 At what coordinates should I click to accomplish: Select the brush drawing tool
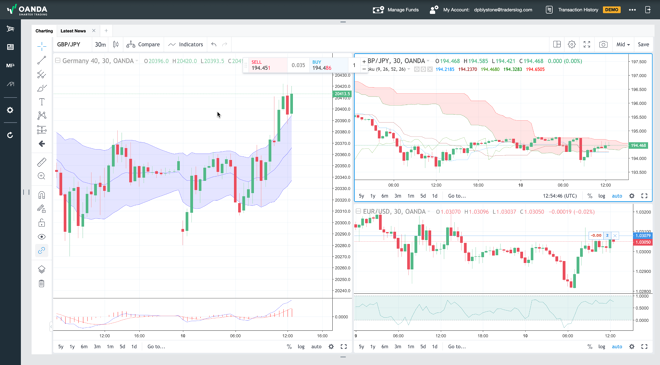[x=41, y=88]
